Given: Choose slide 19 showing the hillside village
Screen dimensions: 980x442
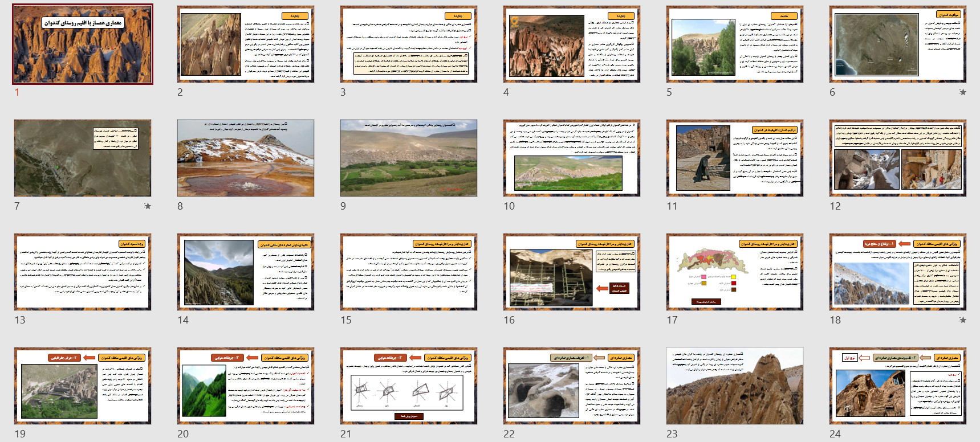Looking at the screenshot, I should click(x=83, y=386).
